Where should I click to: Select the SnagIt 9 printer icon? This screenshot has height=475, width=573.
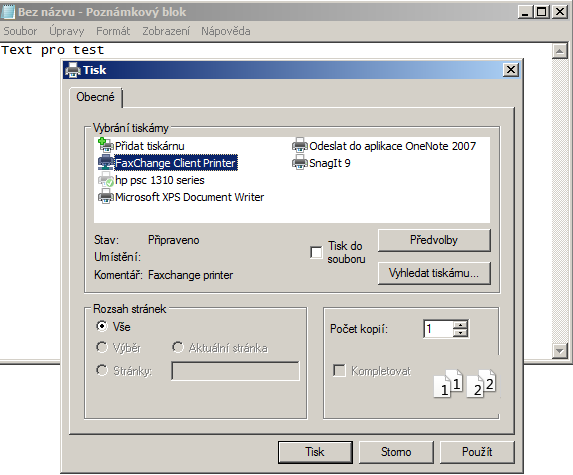[300, 163]
